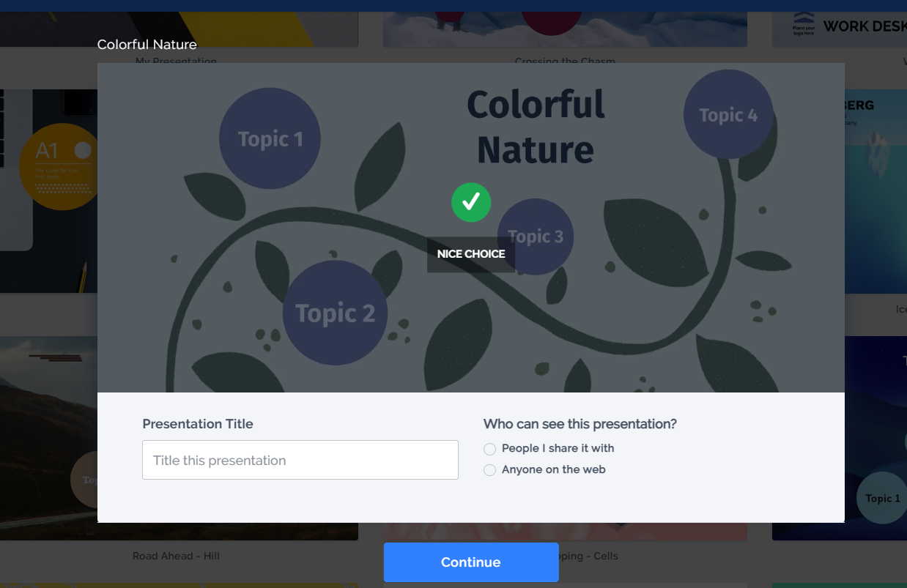Click the green checkmark icon
The image size is (907, 588).
click(x=471, y=202)
